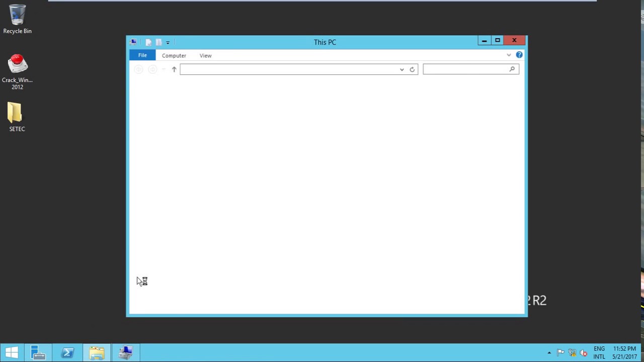Image resolution: width=644 pixels, height=362 pixels.
Task: Open Action Center flag icon
Action: pos(560,352)
